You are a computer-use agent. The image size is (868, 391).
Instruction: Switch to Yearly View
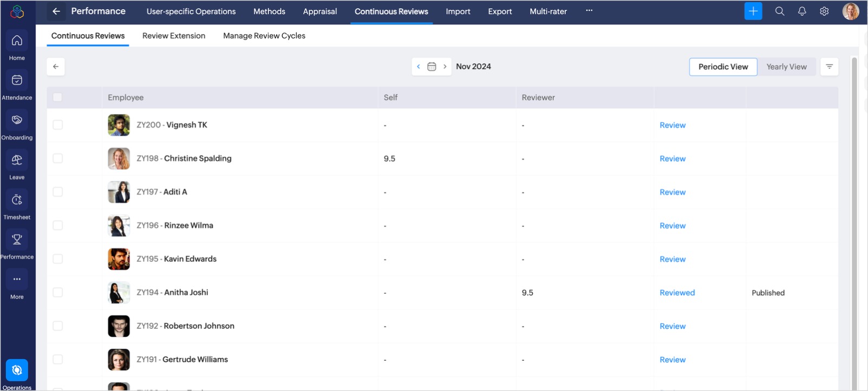(x=786, y=67)
